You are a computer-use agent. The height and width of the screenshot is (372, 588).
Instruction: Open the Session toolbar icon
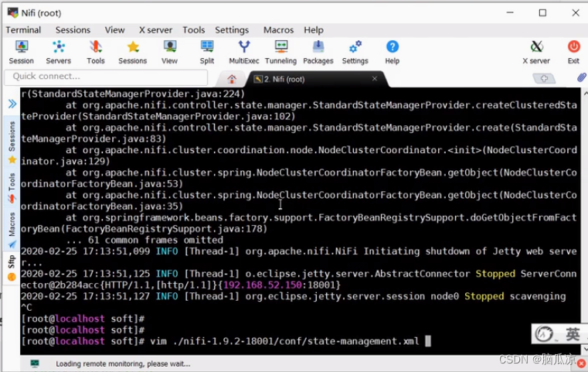point(22,52)
